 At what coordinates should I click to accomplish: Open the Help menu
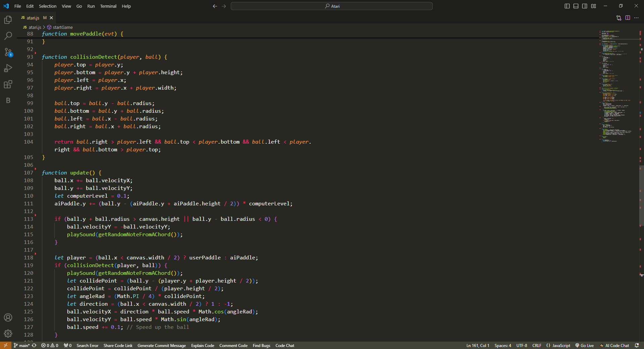(x=126, y=6)
